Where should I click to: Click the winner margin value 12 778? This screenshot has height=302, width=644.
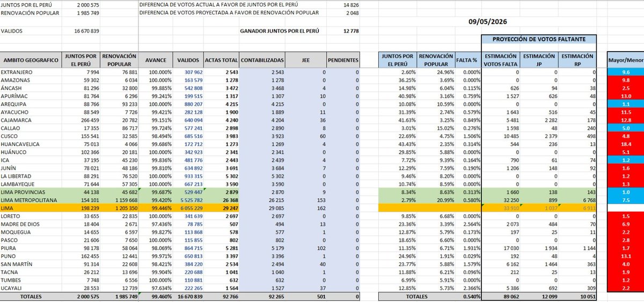point(350,31)
